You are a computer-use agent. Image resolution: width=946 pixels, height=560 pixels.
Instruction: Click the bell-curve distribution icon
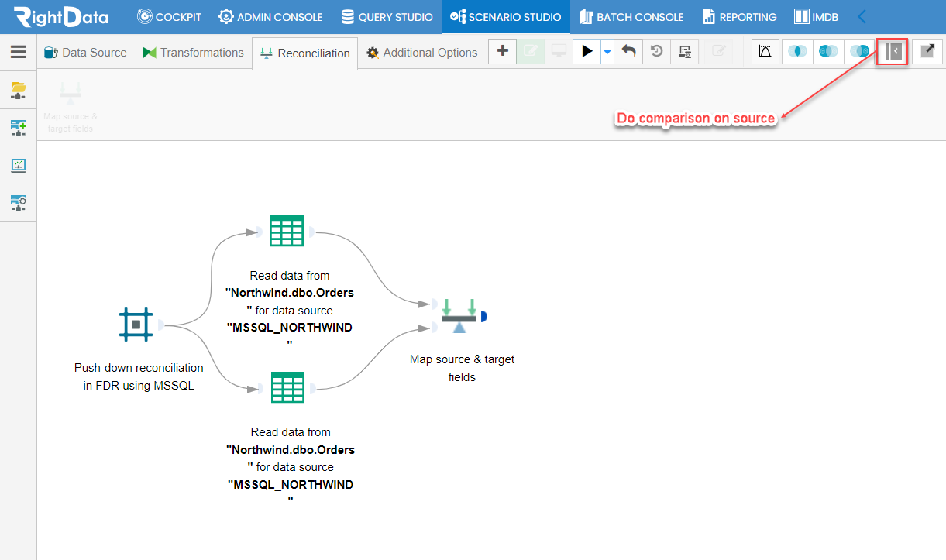(765, 51)
